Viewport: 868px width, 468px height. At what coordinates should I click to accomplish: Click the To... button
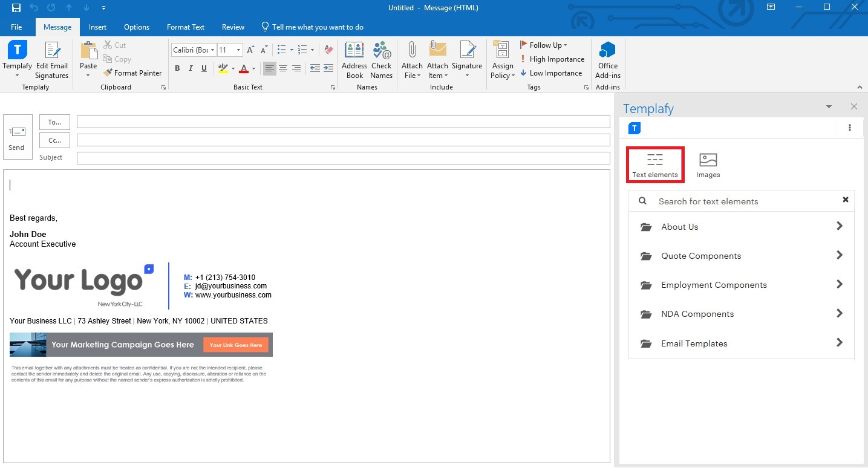point(54,122)
